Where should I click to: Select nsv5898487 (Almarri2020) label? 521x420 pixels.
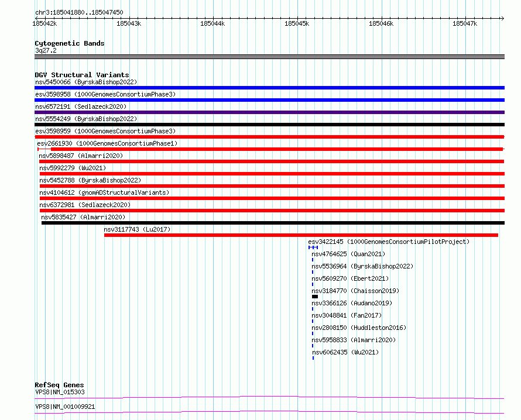pyautogui.click(x=81, y=156)
